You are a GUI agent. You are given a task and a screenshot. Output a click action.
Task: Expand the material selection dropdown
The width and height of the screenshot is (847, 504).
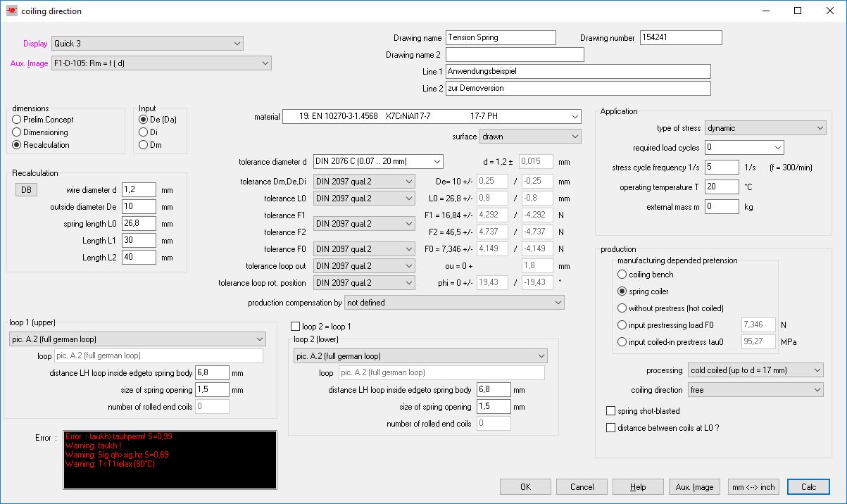pos(431,116)
